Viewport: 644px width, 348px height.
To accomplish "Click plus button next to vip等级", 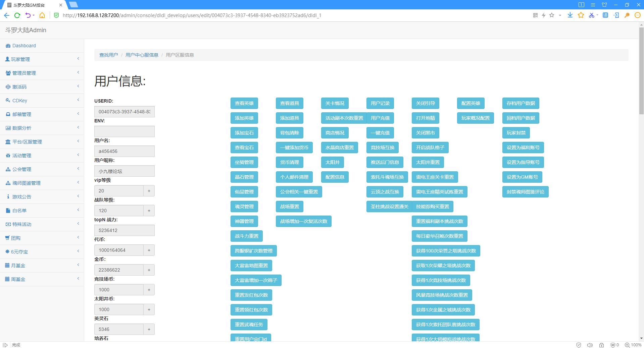I will coord(149,191).
